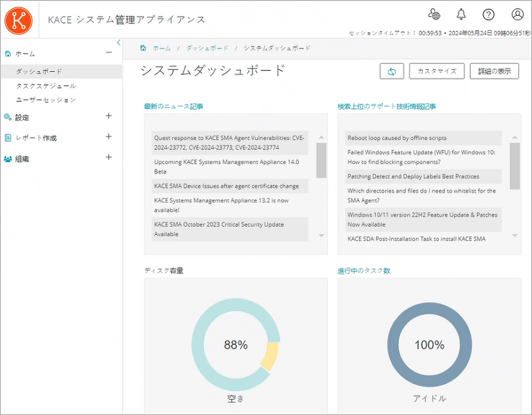Click the teal free segment of disk donut
The image size is (532, 415).
point(198,345)
